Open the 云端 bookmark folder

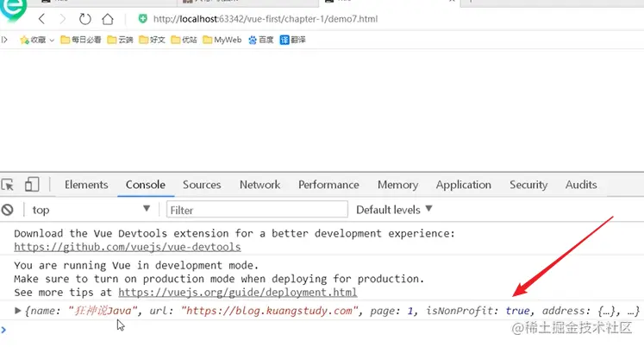coord(120,40)
